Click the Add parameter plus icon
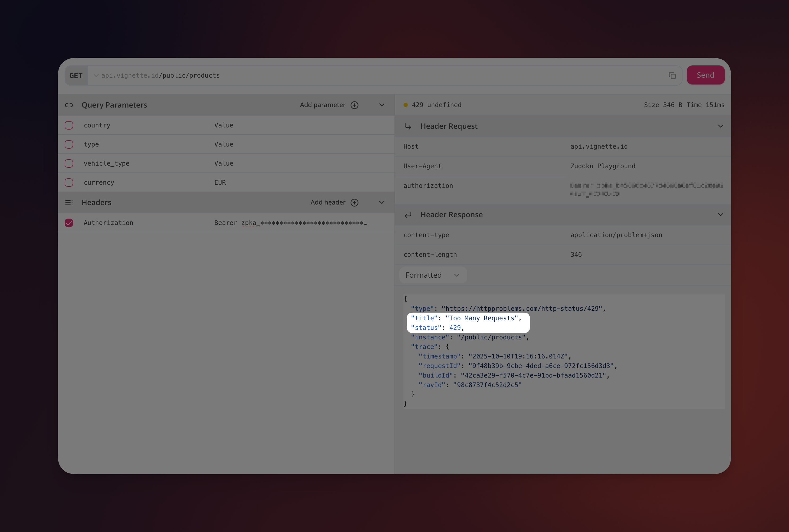789x532 pixels. pos(354,105)
